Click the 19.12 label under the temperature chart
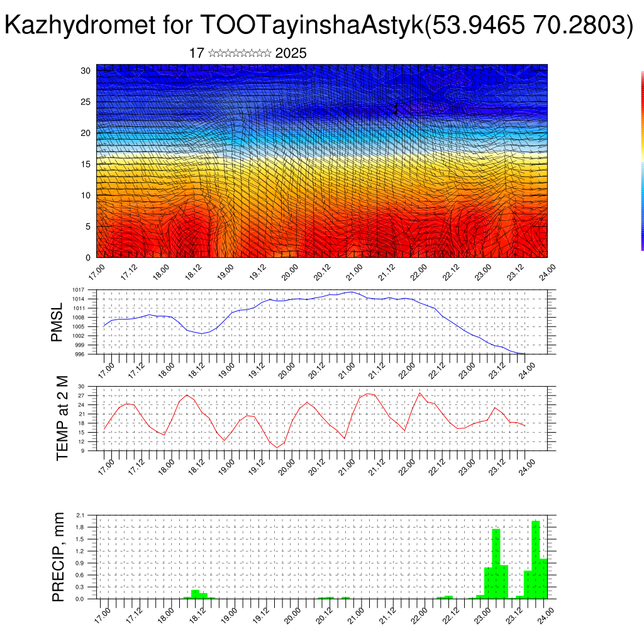 click(x=257, y=467)
